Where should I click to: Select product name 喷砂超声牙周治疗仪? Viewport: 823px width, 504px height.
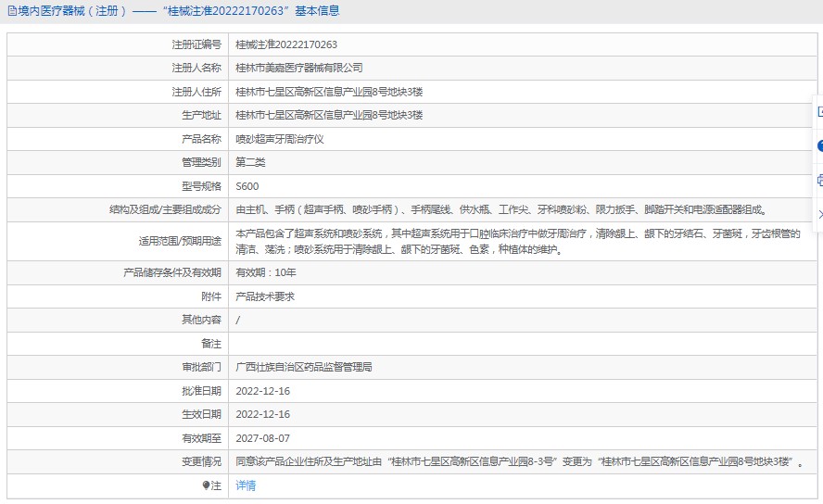click(280, 139)
